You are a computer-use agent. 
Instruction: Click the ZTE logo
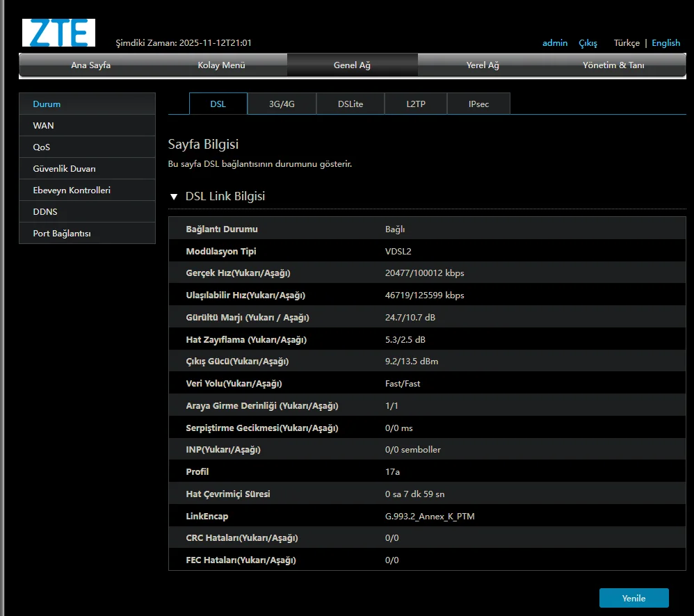(58, 33)
